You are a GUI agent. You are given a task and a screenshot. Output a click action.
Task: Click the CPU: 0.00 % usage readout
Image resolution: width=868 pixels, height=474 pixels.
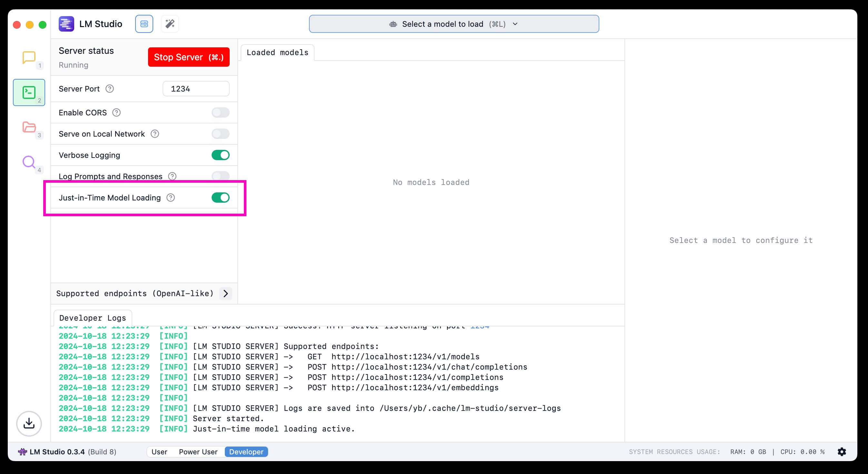click(803, 452)
